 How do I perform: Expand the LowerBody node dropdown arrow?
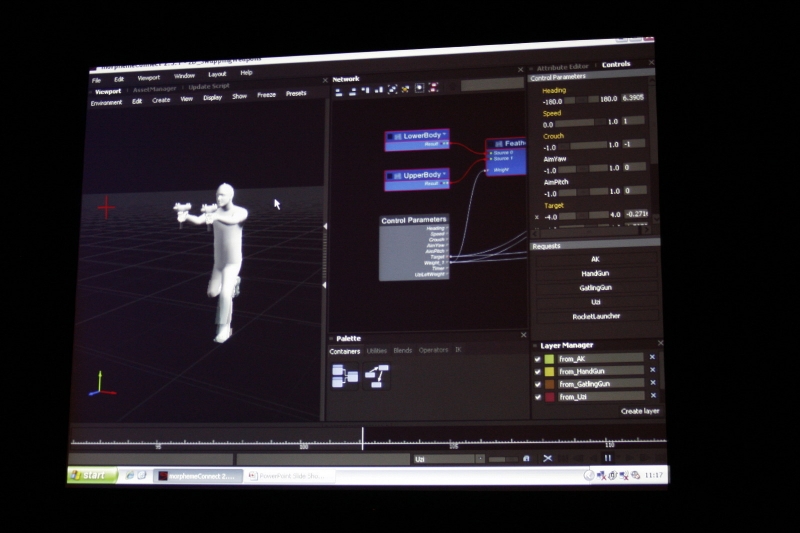point(445,135)
